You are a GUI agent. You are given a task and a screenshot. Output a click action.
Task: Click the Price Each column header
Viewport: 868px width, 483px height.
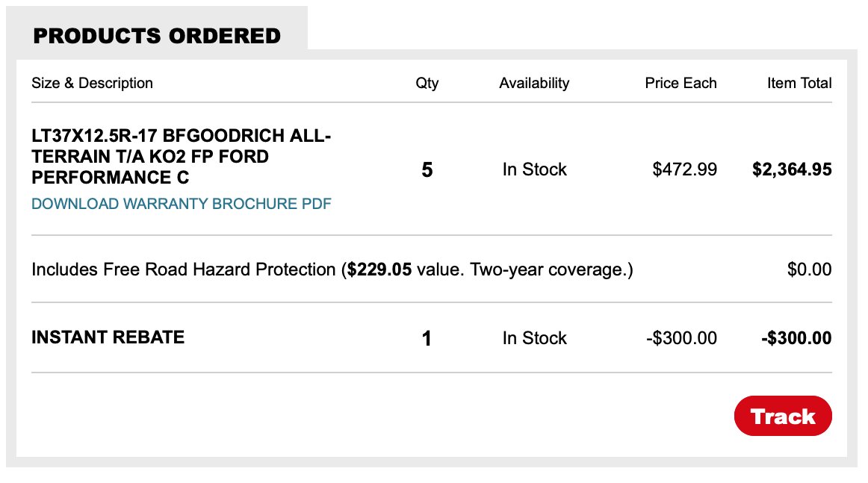tap(681, 83)
